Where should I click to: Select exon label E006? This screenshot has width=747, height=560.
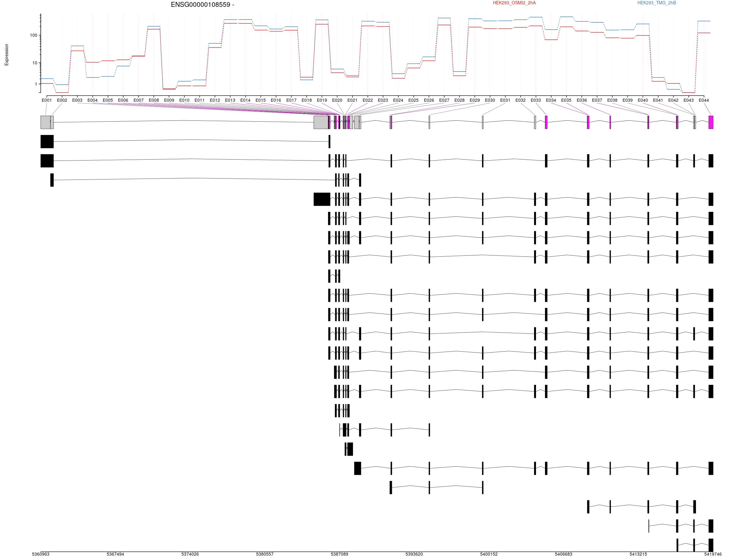pos(123,100)
